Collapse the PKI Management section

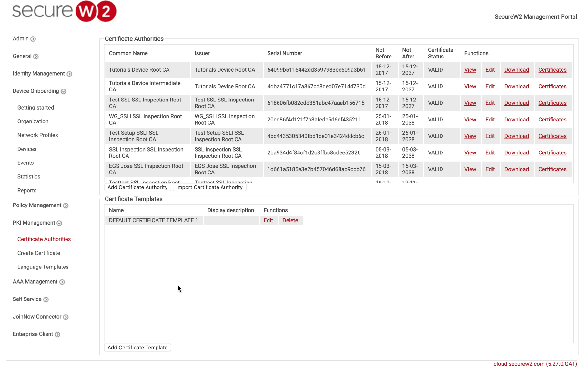[x=59, y=223]
